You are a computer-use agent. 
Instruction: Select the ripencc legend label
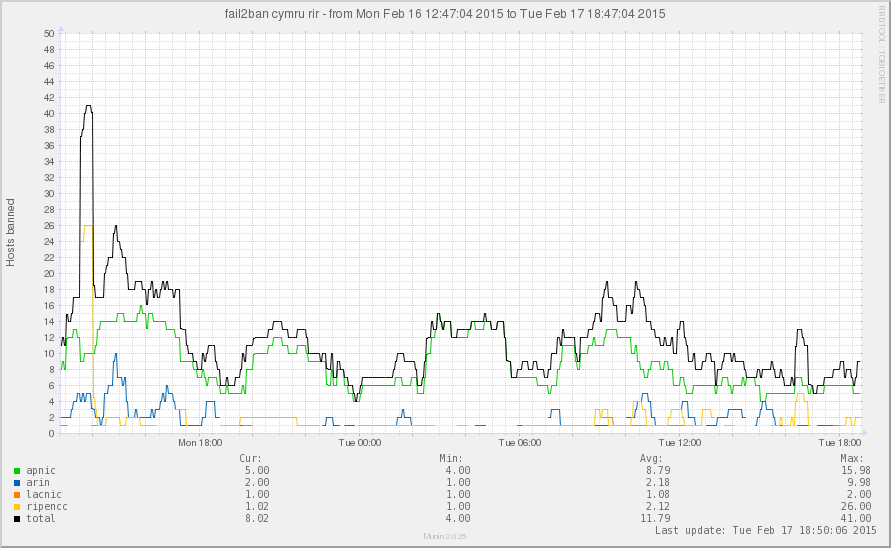click(47, 506)
